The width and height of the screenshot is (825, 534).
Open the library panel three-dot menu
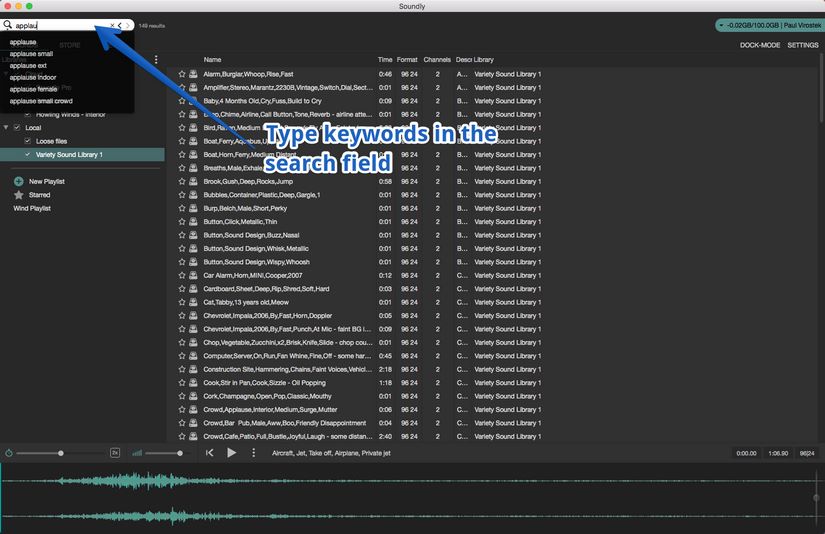coord(156,60)
